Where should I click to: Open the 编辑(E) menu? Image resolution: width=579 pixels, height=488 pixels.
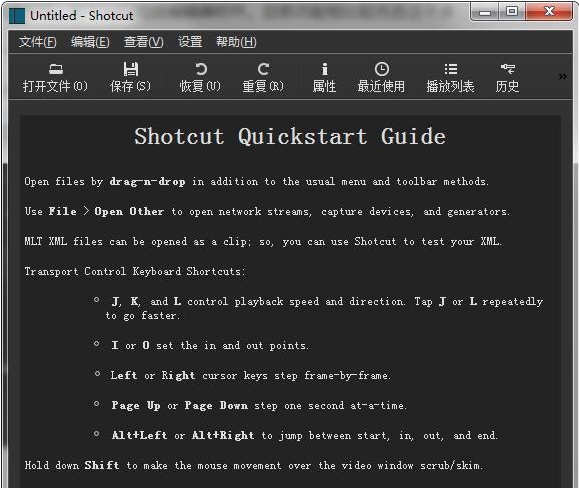[90, 42]
